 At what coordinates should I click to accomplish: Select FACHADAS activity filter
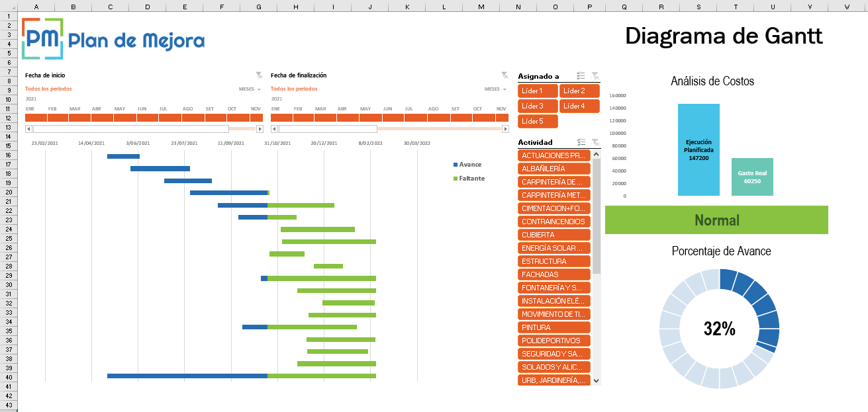pos(554,274)
